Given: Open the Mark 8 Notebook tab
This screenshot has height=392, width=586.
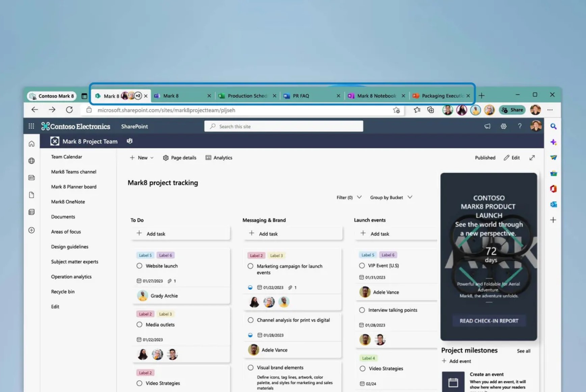Looking at the screenshot, I should (376, 95).
